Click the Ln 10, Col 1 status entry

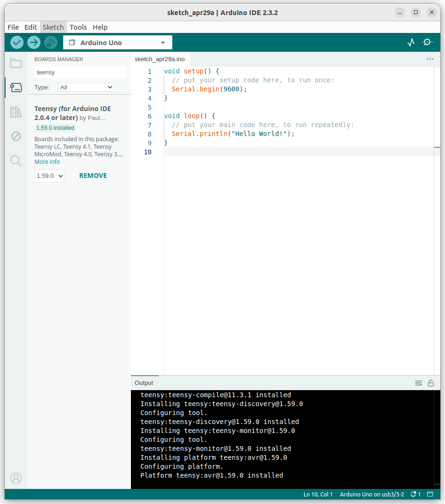318,495
